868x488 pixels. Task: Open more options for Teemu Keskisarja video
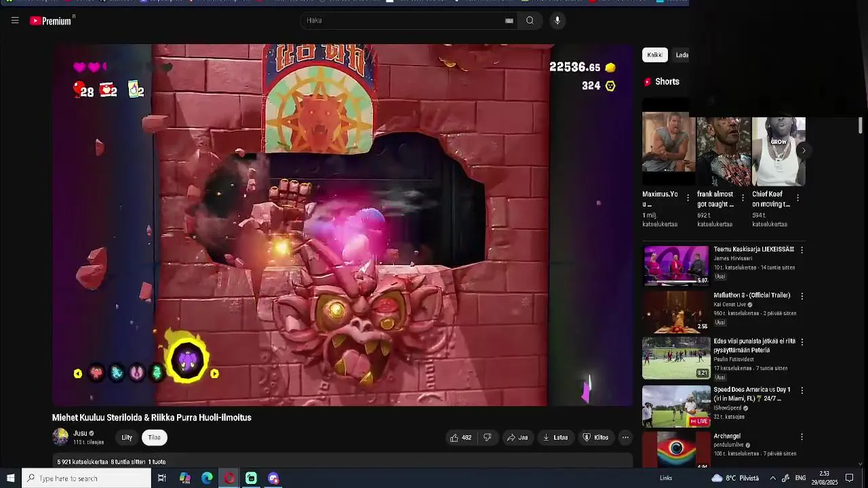802,250
